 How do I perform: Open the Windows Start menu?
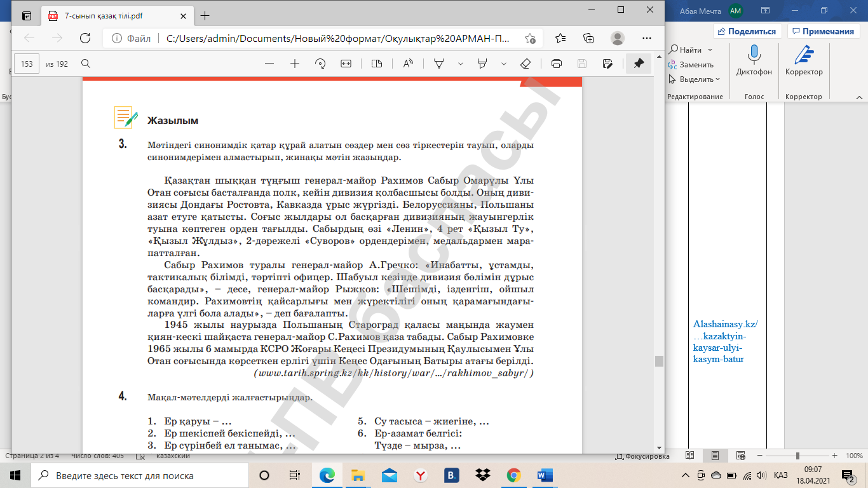click(15, 475)
